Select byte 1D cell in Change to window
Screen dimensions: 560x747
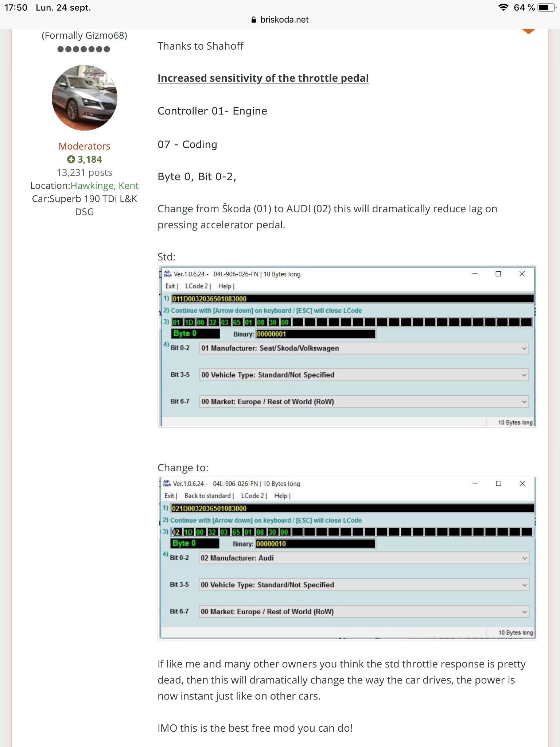pyautogui.click(x=188, y=532)
